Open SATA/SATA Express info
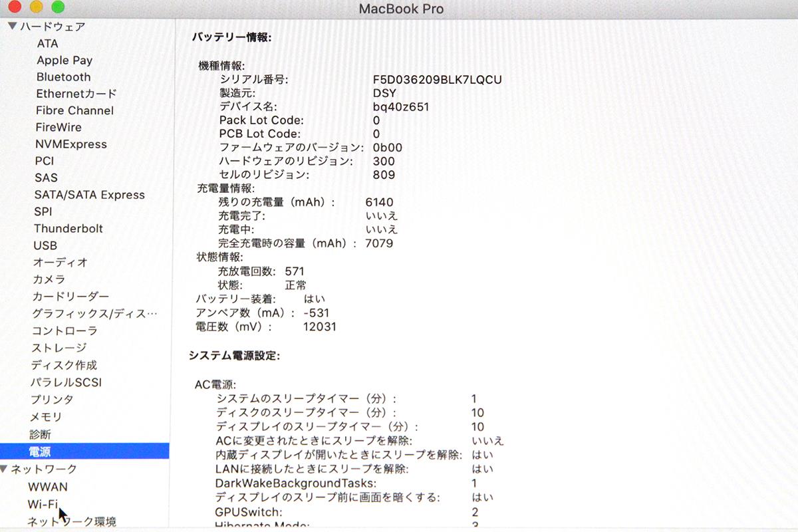Image resolution: width=798 pixels, height=532 pixels. click(89, 195)
